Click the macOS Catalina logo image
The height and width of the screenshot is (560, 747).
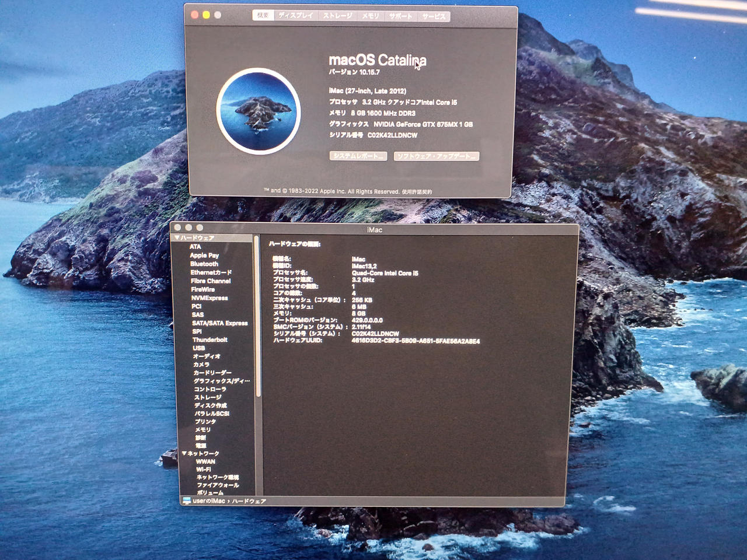[259, 111]
